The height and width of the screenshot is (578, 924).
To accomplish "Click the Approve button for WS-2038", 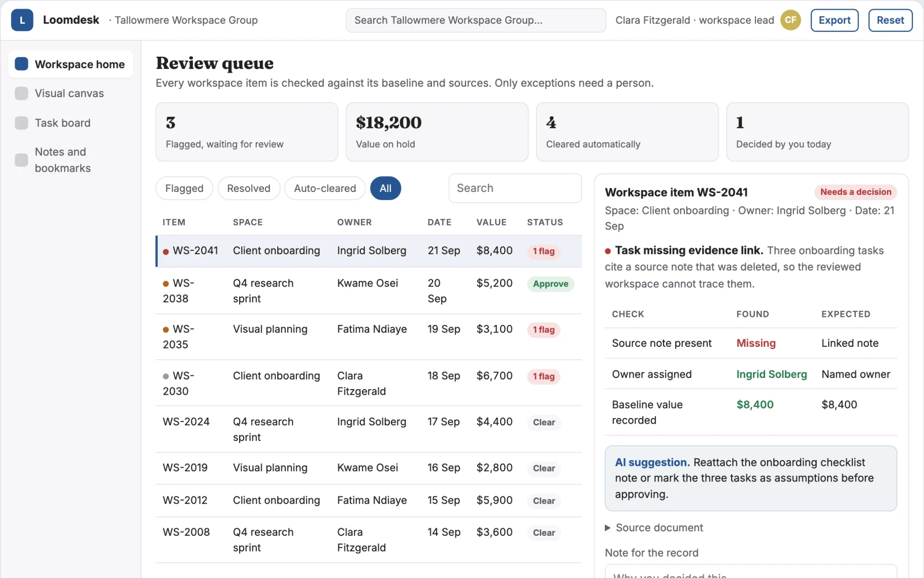I will [550, 284].
